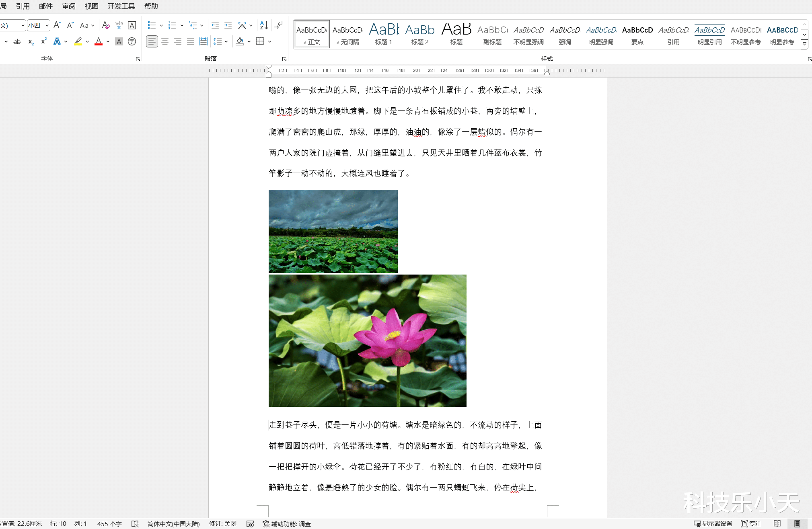Click the Grow font size icon

(x=57, y=25)
